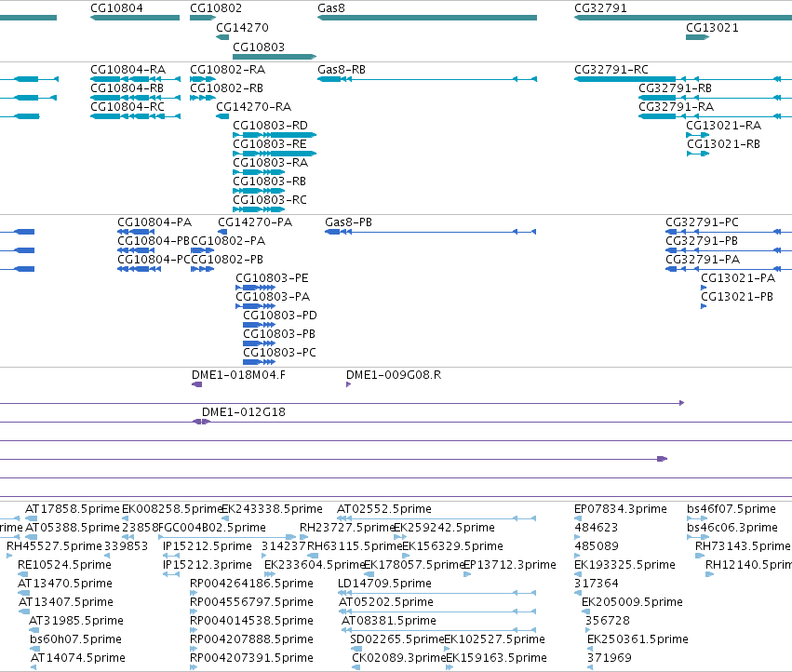
Task: Open EST RP004264186.5prime
Action: pyautogui.click(x=194, y=593)
